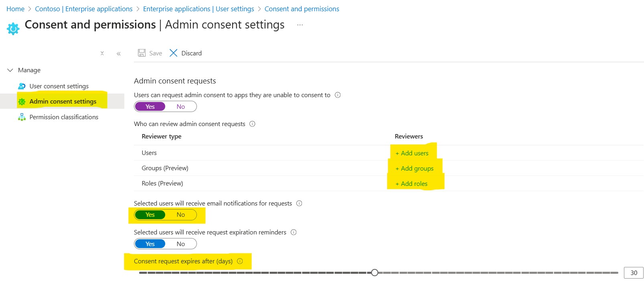Click the consent expiry days slider handle
The width and height of the screenshot is (644, 281).
point(375,273)
